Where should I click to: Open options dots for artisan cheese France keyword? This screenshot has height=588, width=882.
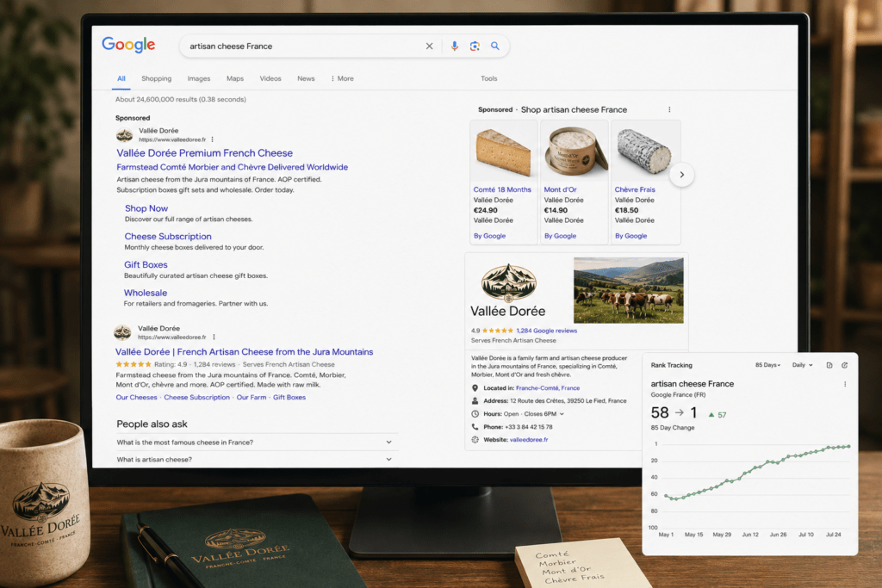pyautogui.click(x=845, y=385)
